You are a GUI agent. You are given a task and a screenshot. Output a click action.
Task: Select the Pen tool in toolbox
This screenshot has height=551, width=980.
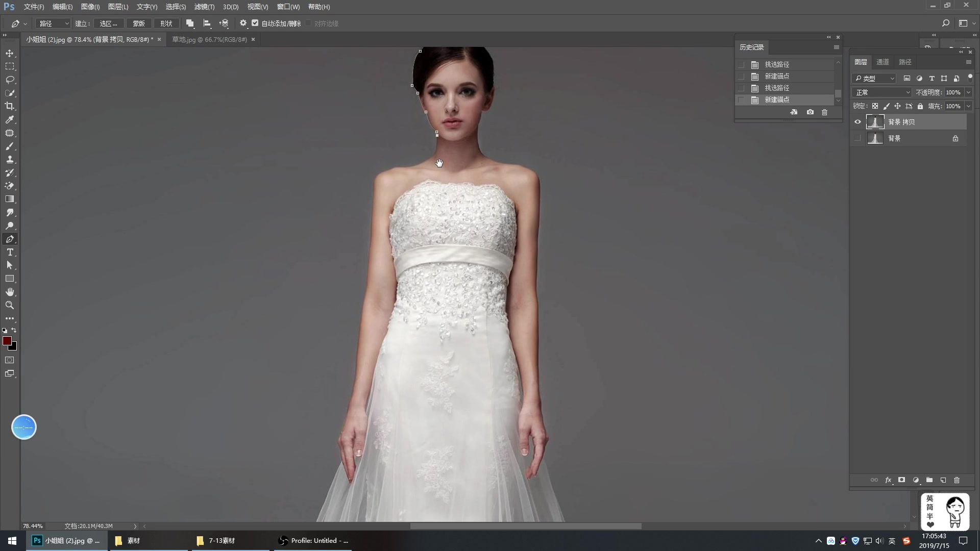coord(10,239)
